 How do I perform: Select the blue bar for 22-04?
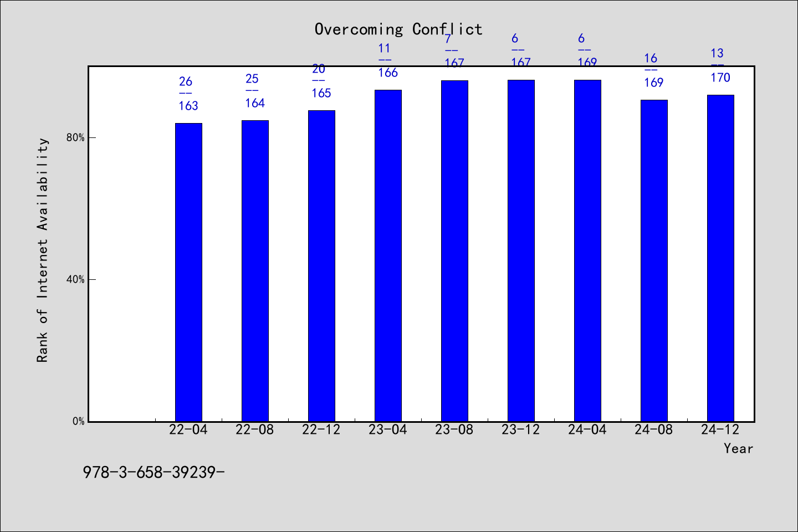coord(188,272)
